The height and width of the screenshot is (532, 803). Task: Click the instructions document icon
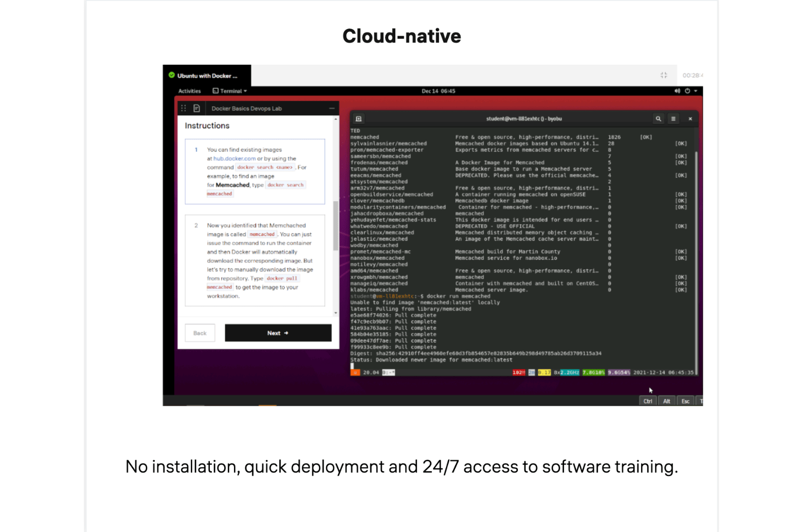point(197,108)
